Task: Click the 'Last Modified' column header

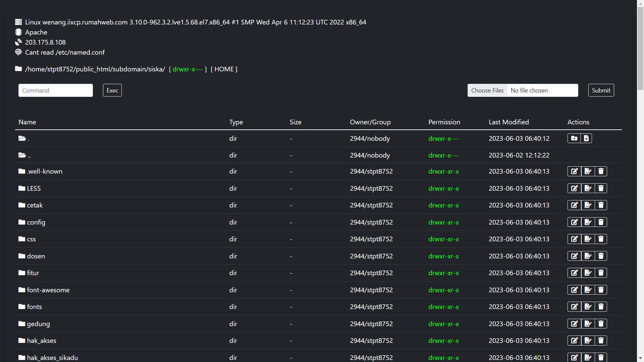Action: (508, 122)
